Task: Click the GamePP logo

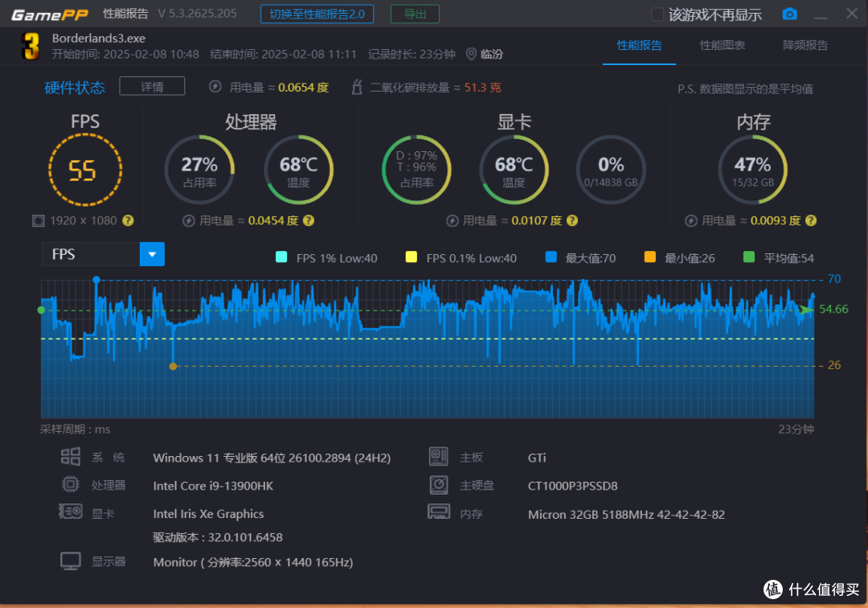Action: (50, 14)
